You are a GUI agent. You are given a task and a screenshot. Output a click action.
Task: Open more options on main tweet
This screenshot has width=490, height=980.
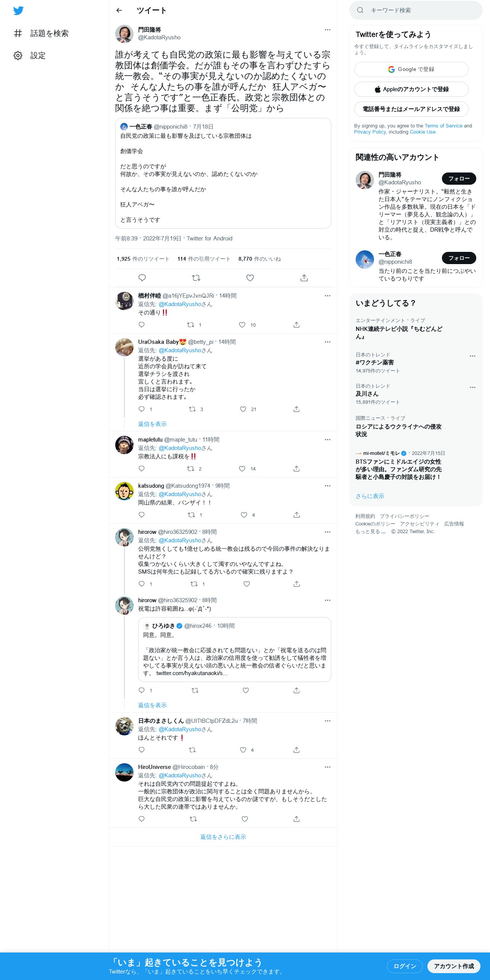[327, 30]
